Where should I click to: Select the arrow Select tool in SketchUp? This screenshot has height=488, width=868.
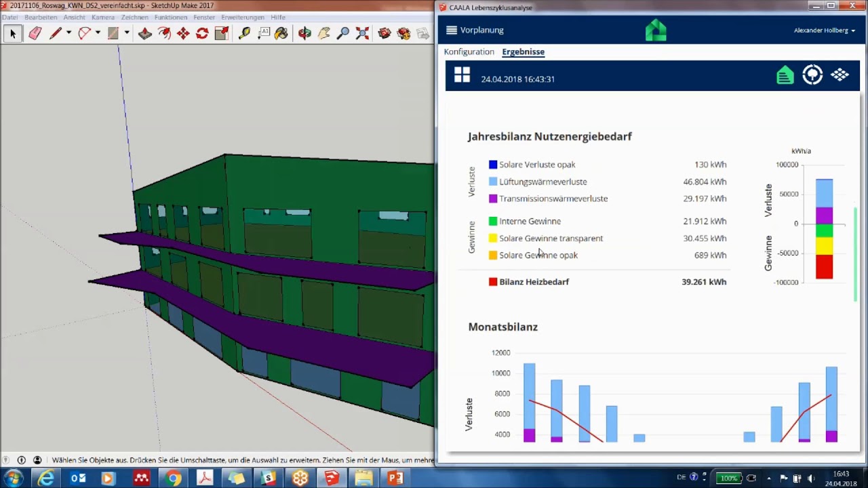[x=12, y=33]
